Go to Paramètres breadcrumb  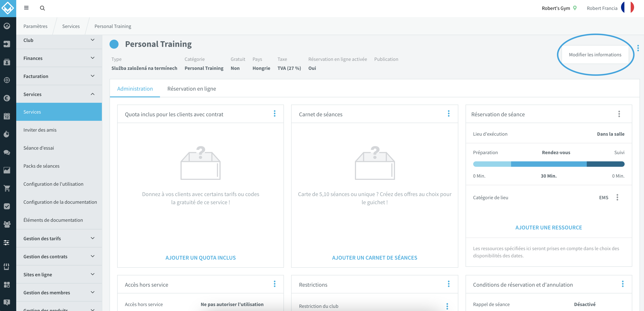36,26
